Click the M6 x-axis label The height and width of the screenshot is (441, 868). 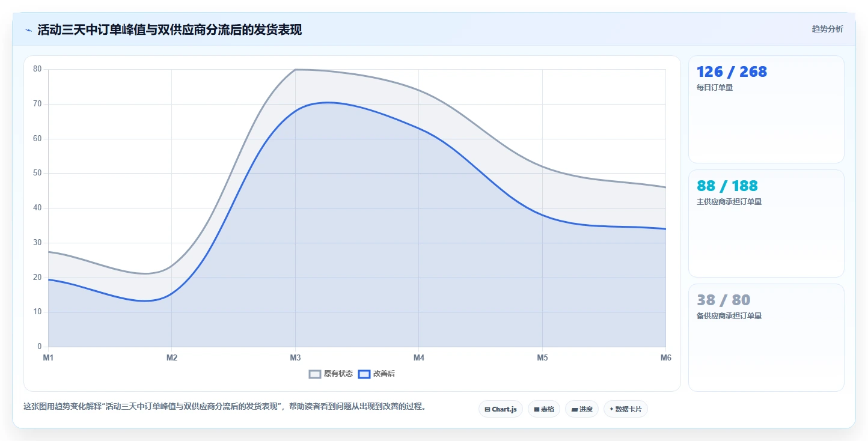[x=665, y=358]
